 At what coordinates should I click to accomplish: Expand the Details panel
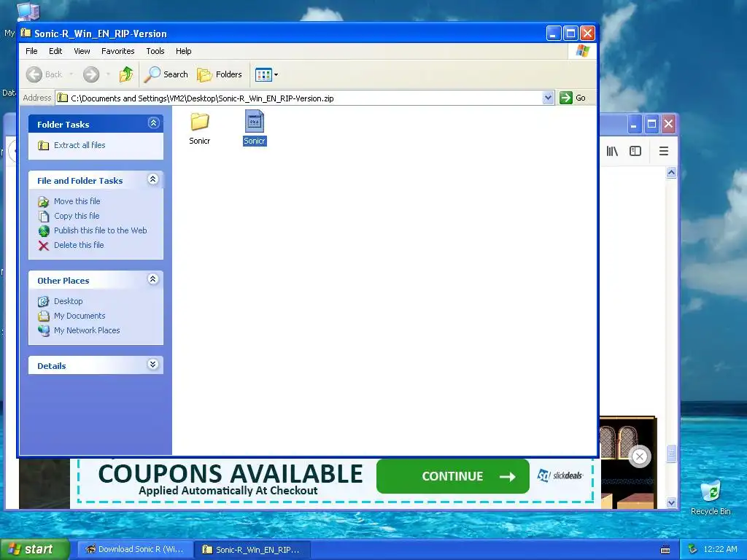153,365
